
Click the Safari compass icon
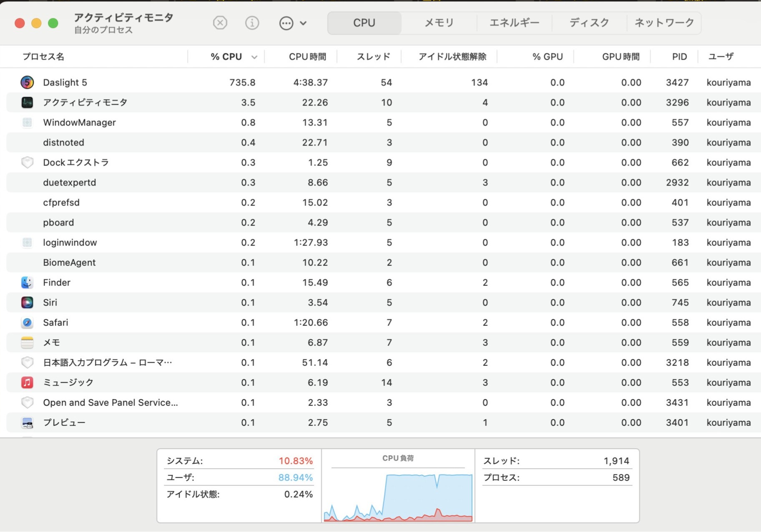[27, 322]
